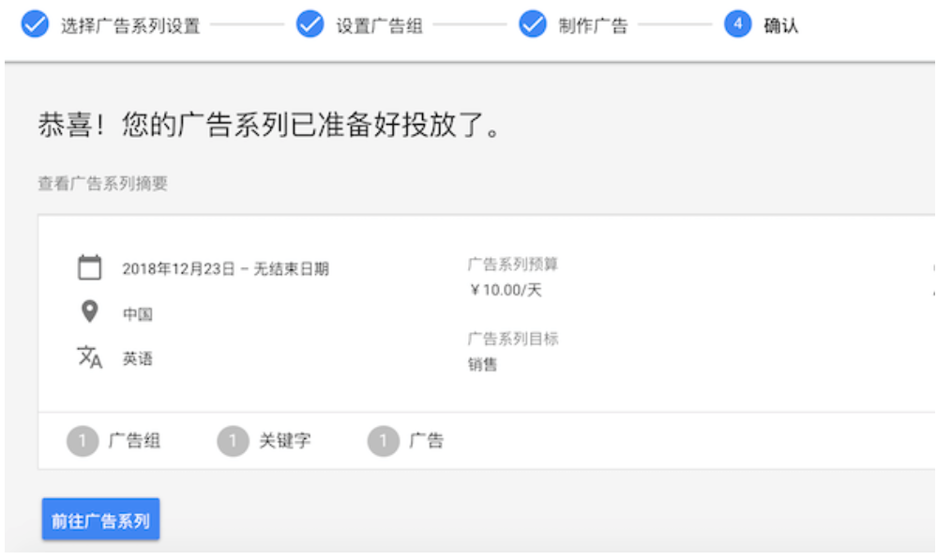Click the 广告 summary label at card bottom
The width and height of the screenshot is (937, 560).
427,441
